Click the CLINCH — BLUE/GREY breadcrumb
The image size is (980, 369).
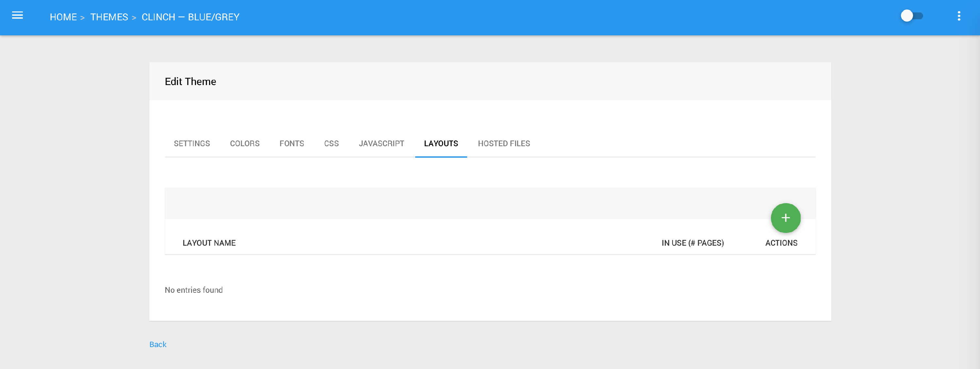[190, 17]
